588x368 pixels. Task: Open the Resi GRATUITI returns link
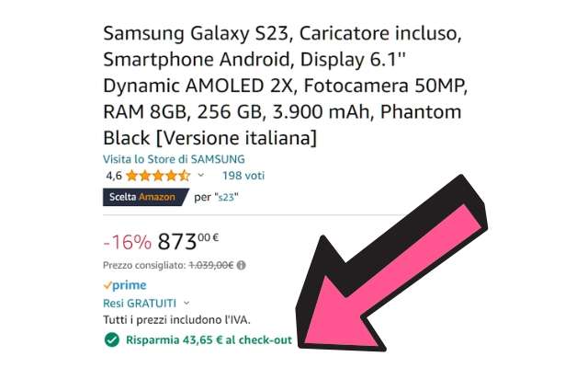pyautogui.click(x=141, y=303)
